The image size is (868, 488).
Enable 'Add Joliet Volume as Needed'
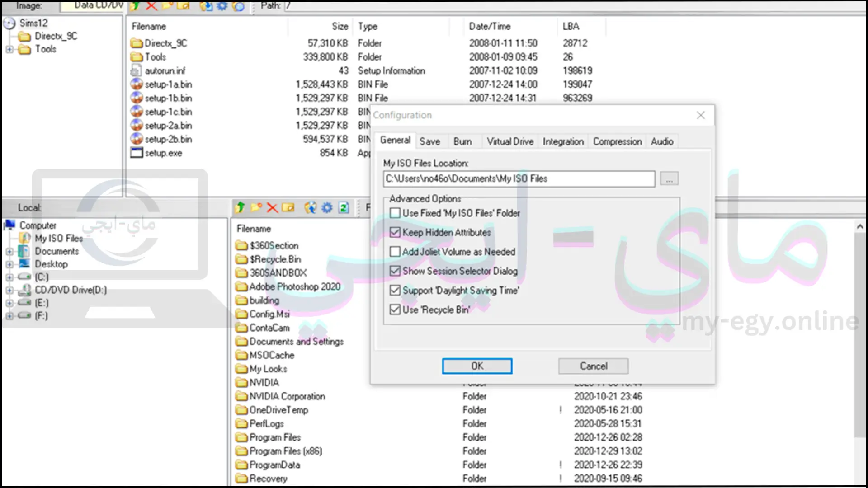pos(395,251)
